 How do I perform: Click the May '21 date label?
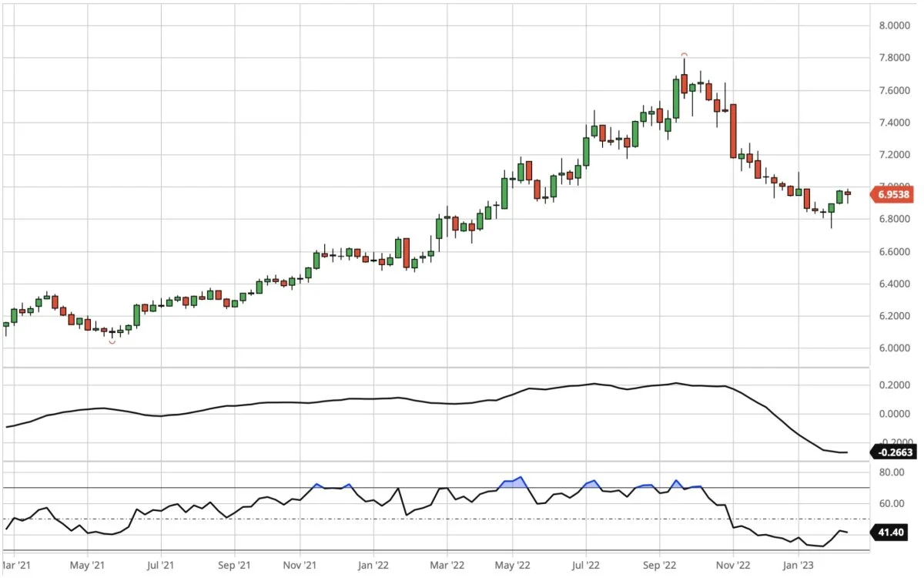point(88,564)
